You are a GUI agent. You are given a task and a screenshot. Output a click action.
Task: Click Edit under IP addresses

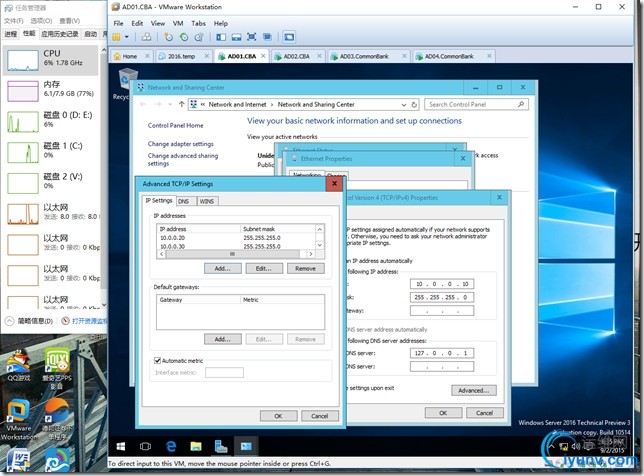pos(264,269)
